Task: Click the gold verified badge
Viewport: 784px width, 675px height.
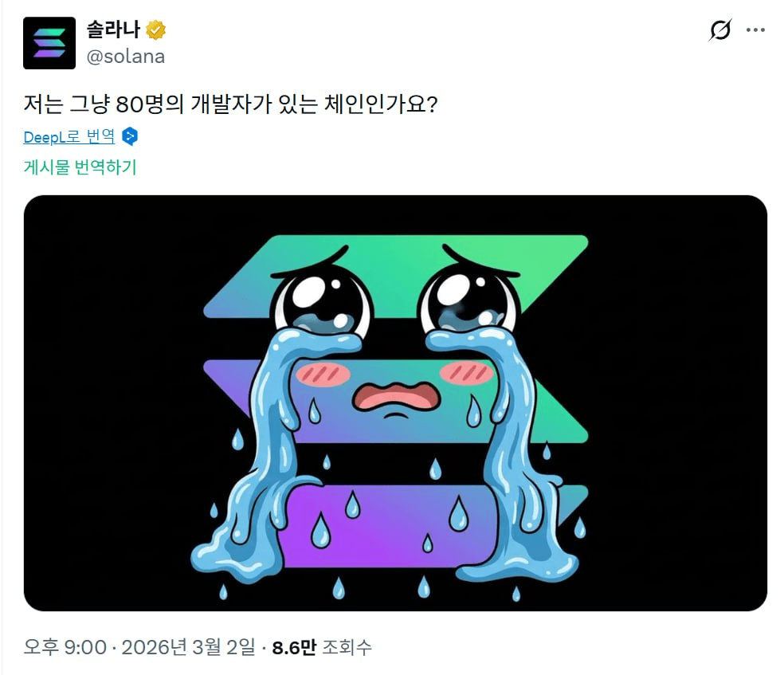Action: (156, 30)
